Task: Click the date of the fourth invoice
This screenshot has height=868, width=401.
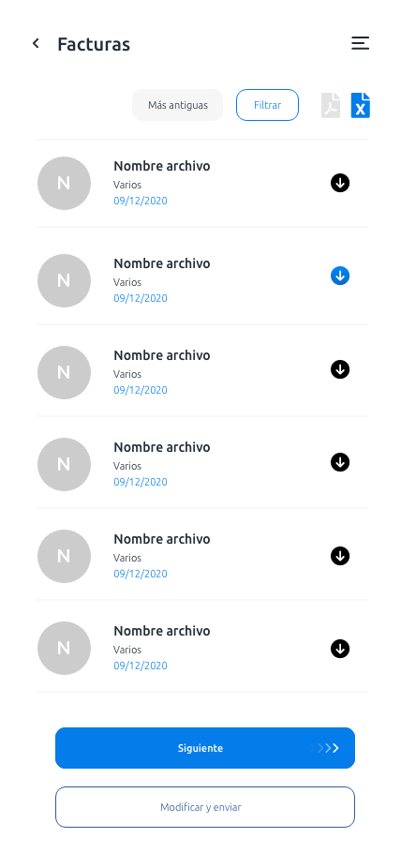Action: [141, 482]
